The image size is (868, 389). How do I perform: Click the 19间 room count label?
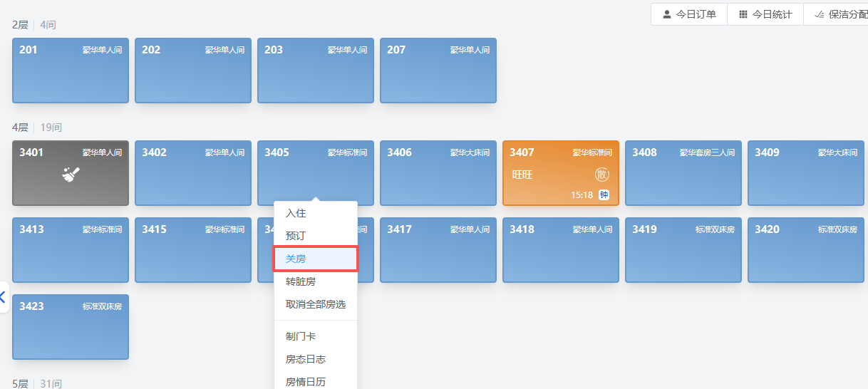coord(51,128)
